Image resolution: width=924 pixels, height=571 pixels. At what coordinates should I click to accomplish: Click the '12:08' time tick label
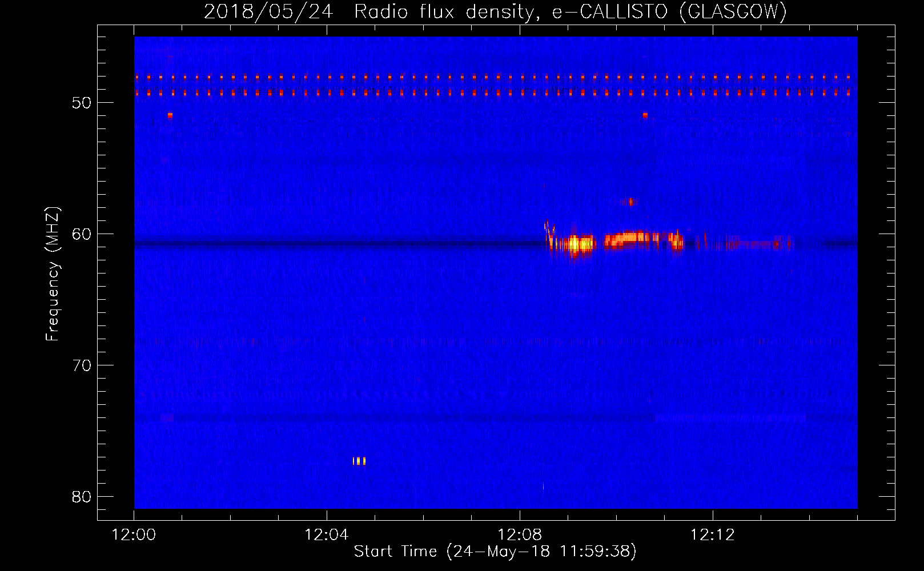coord(520,535)
